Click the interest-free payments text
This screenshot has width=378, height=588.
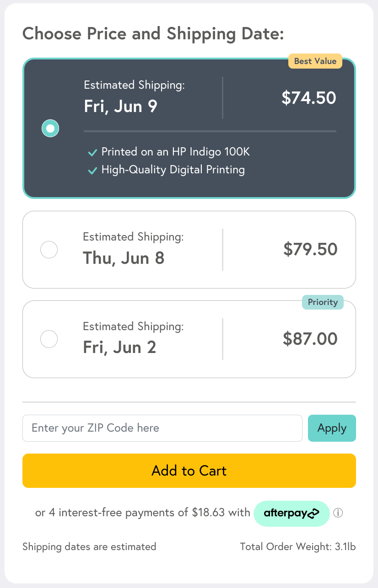(143, 513)
